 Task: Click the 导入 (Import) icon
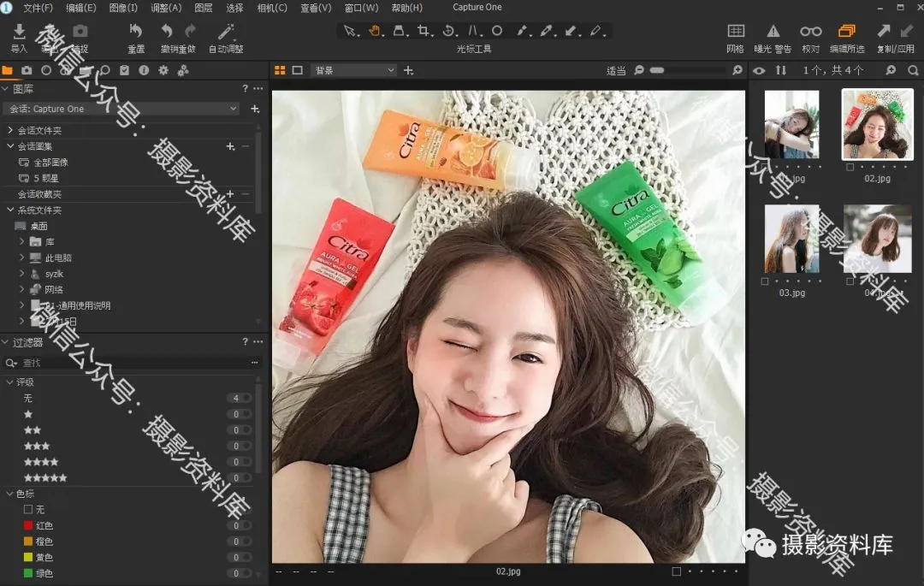click(19, 32)
